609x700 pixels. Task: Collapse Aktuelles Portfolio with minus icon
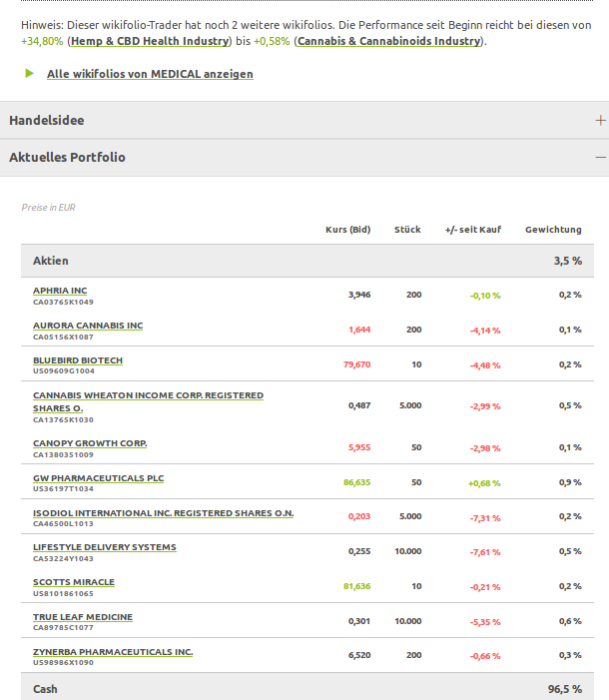tap(600, 157)
